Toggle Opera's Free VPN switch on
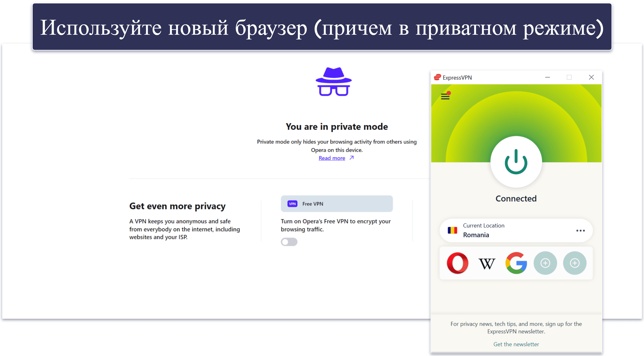Screen dimensions: 644x356 coord(289,242)
